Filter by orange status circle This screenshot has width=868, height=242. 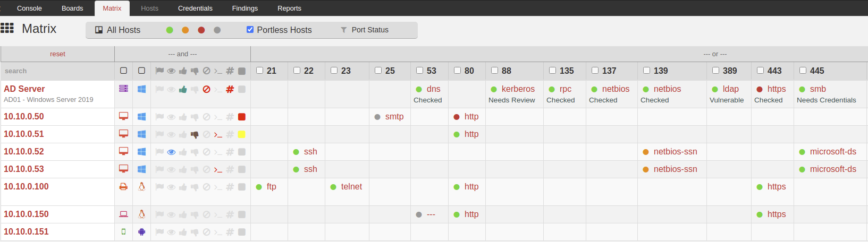186,30
